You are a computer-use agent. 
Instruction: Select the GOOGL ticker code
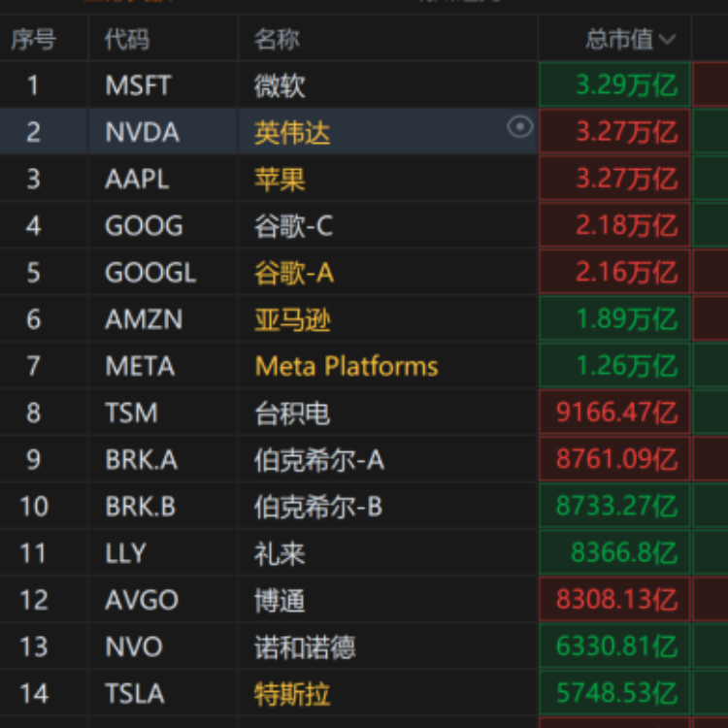(150, 272)
